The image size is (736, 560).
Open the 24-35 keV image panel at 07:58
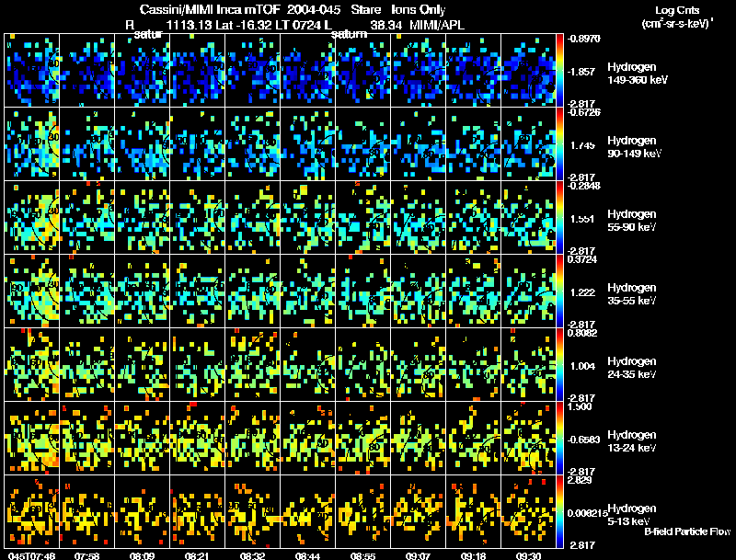[x=86, y=365]
